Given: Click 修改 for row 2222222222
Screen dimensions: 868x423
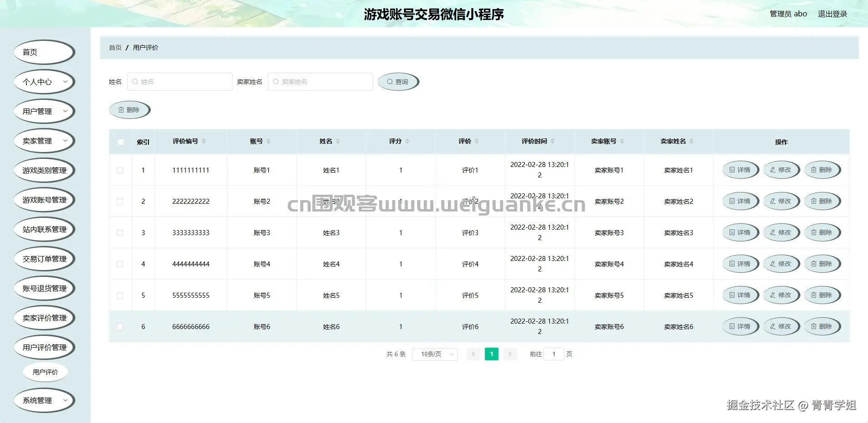Looking at the screenshot, I should click(x=781, y=201).
